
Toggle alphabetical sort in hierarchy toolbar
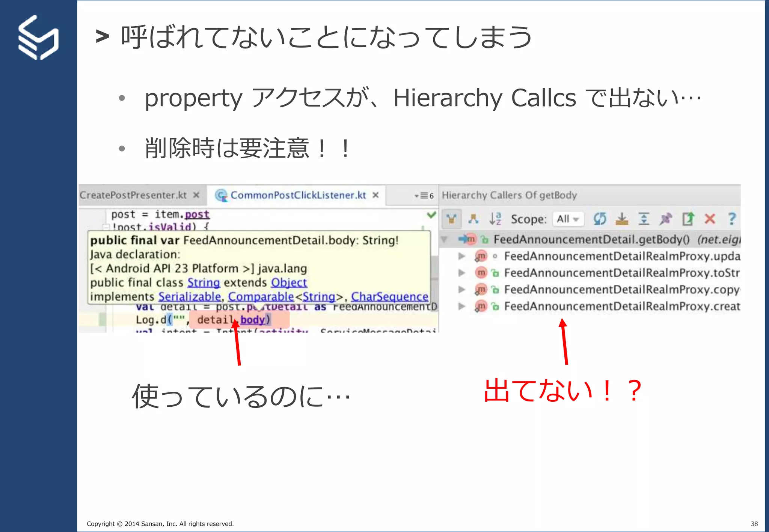(495, 219)
